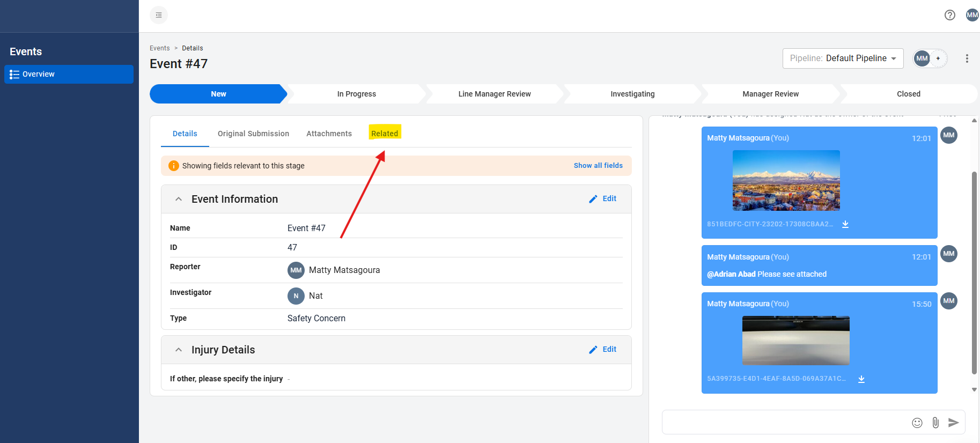Click the add member plus button
This screenshot has height=443, width=980.
938,58
